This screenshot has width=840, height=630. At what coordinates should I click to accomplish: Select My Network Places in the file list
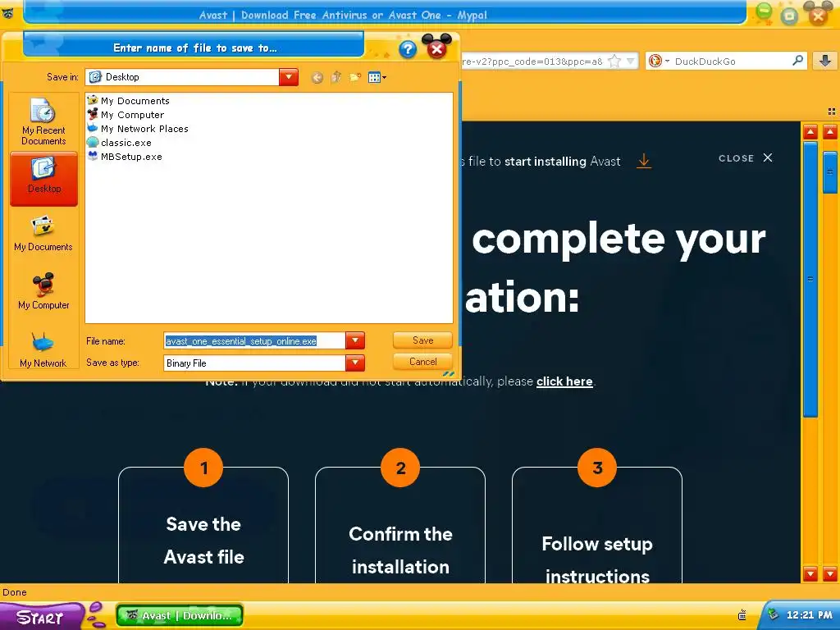(138, 129)
